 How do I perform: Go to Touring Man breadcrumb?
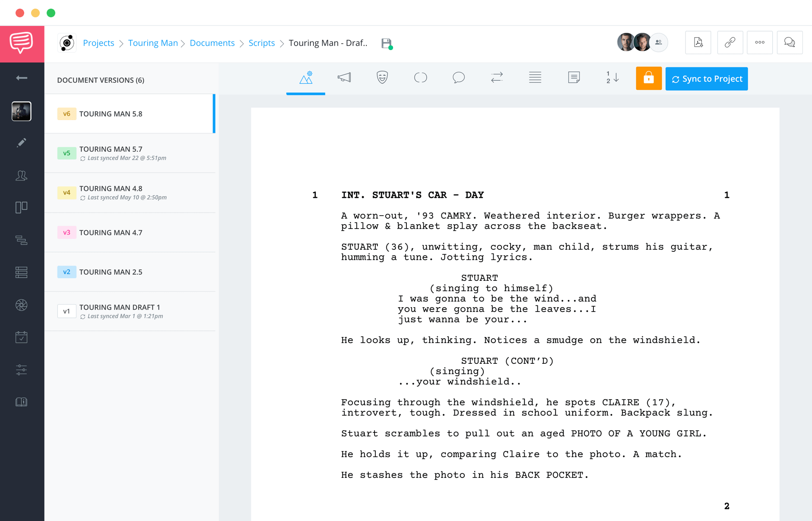click(x=153, y=43)
